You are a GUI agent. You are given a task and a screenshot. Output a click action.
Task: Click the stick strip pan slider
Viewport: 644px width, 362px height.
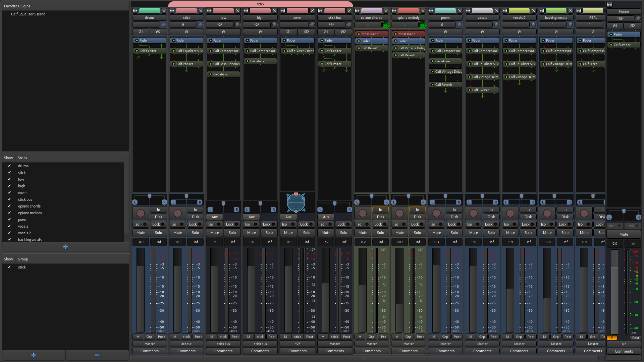(x=186, y=199)
